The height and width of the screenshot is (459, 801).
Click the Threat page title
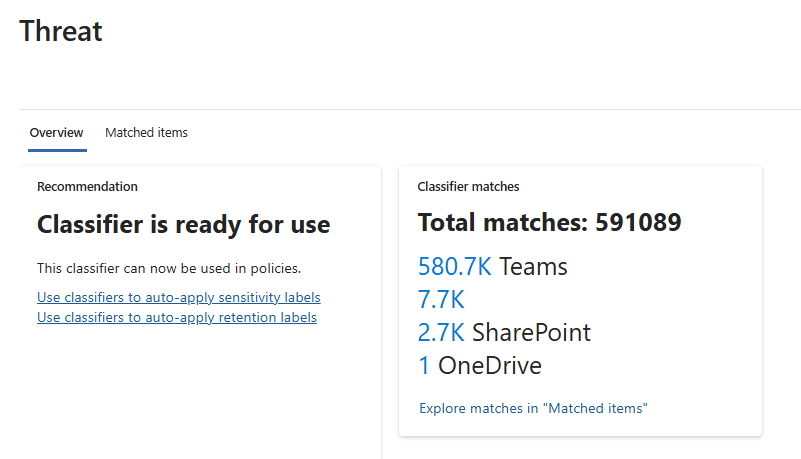click(x=61, y=31)
